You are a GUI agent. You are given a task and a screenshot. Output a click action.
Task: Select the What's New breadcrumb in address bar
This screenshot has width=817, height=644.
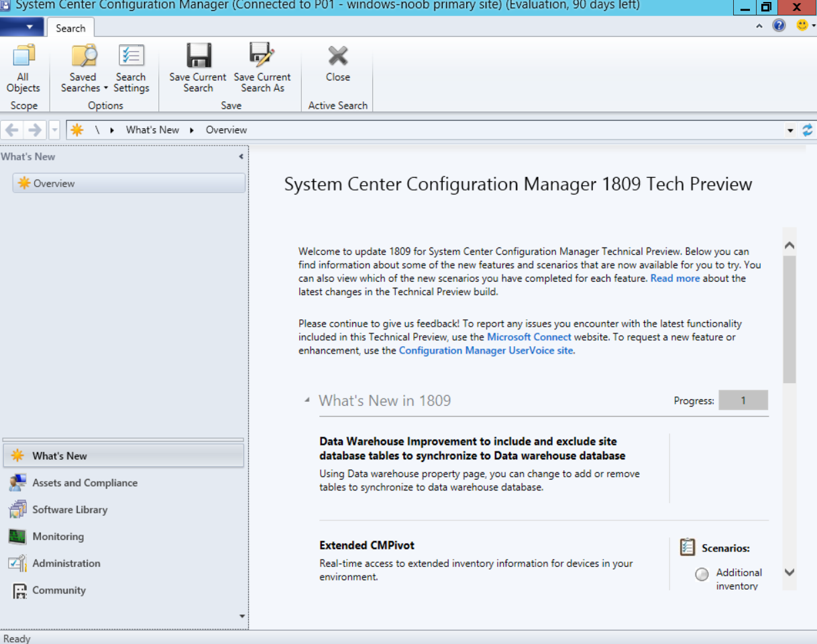click(x=152, y=130)
